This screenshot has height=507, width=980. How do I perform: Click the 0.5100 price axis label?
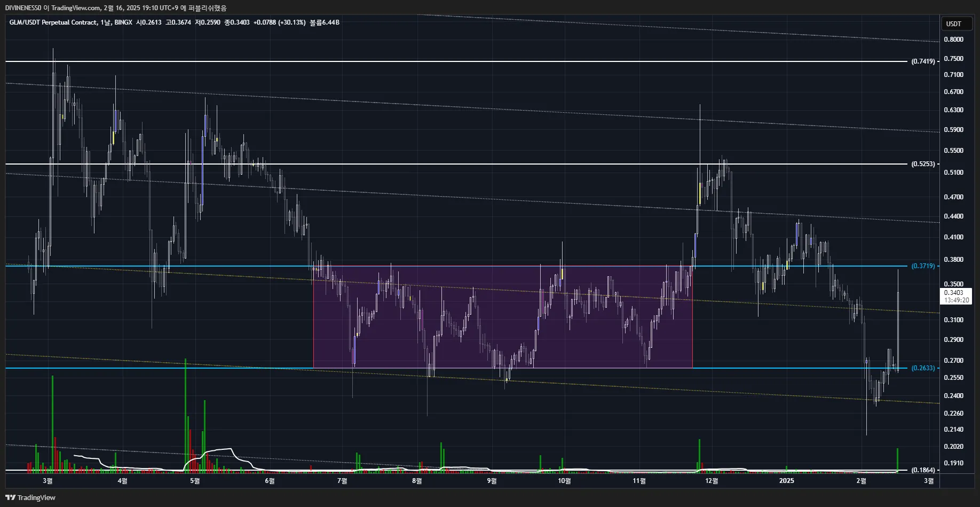tap(954, 173)
